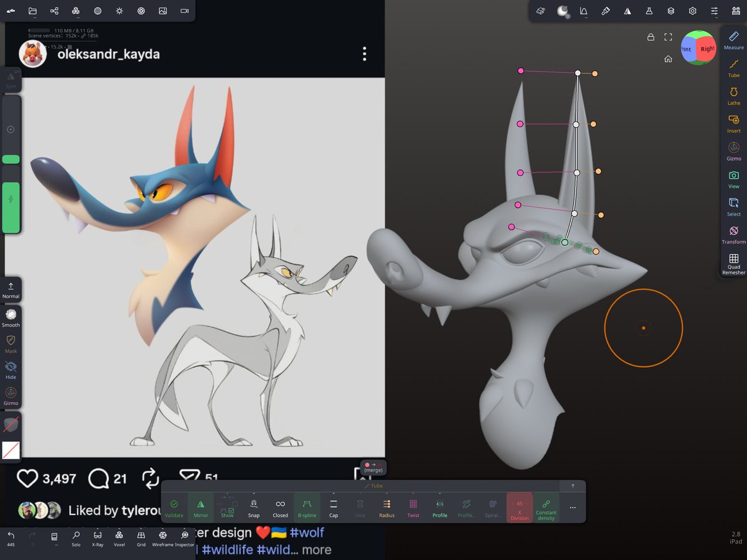Expand Tube toolbar with the three dots
Image resolution: width=747 pixels, height=560 pixels.
pos(573,508)
